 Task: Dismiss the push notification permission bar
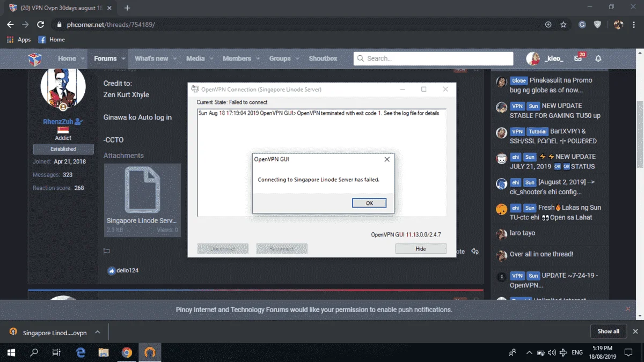pos(628,309)
